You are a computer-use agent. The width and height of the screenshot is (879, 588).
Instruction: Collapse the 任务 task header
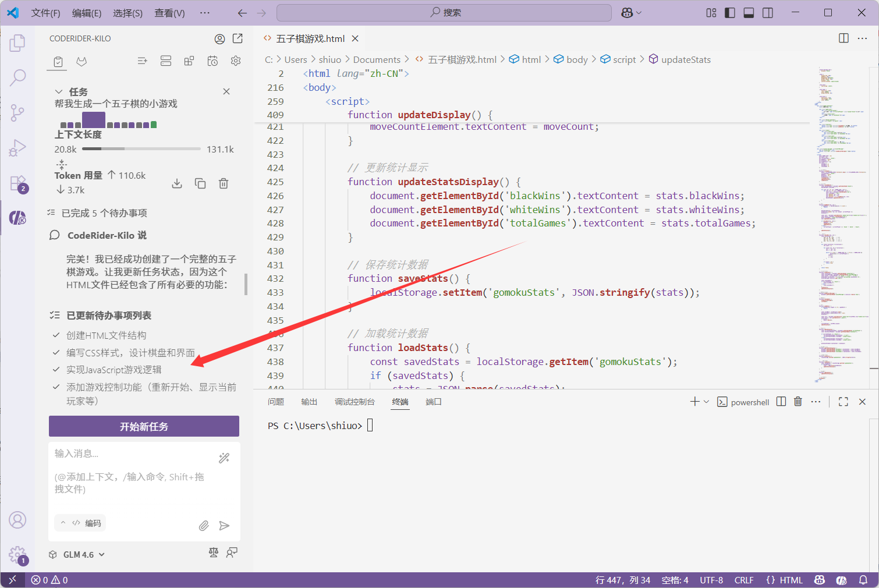pyautogui.click(x=58, y=92)
